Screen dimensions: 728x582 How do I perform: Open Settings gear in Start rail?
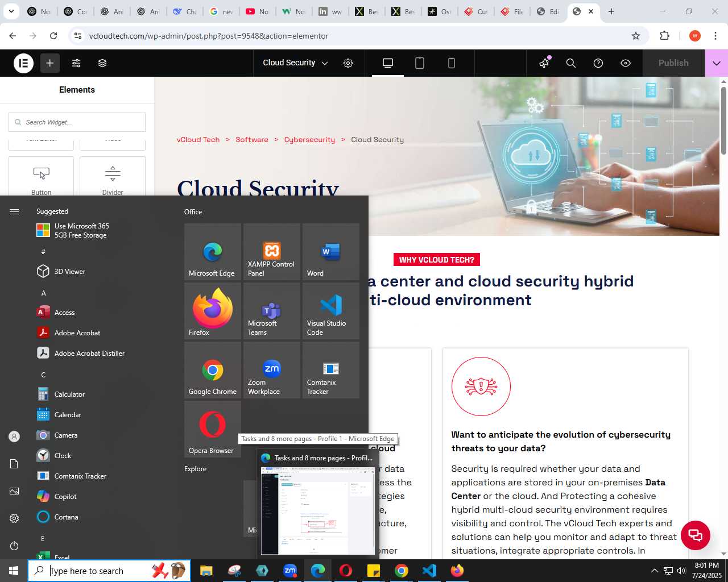pos(14,518)
